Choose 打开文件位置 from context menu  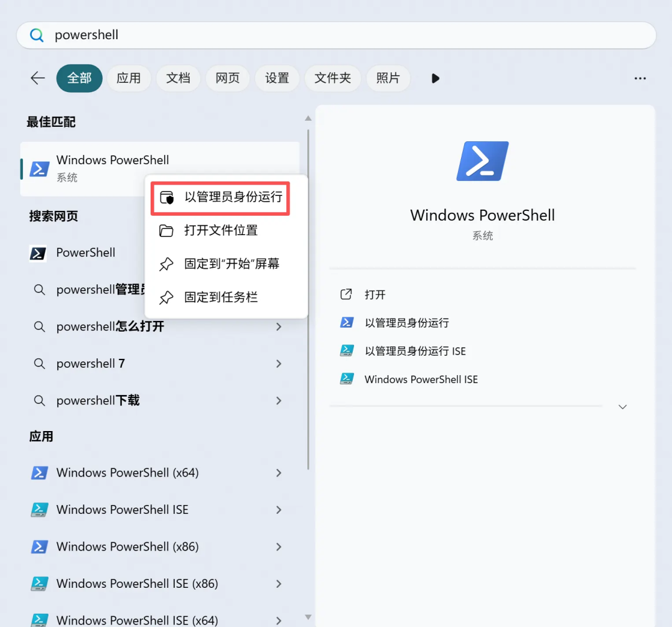pyautogui.click(x=220, y=231)
